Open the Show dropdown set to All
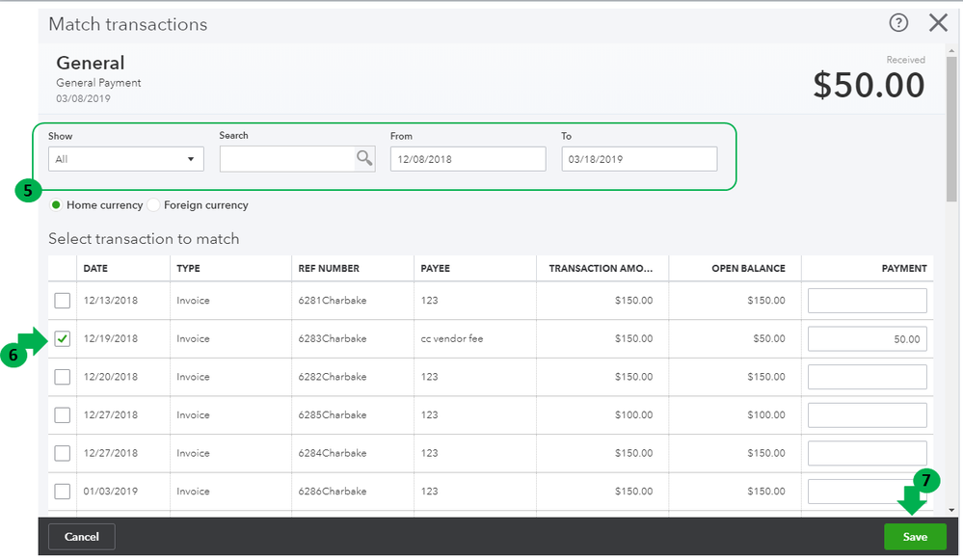This screenshot has width=963, height=560. [125, 159]
